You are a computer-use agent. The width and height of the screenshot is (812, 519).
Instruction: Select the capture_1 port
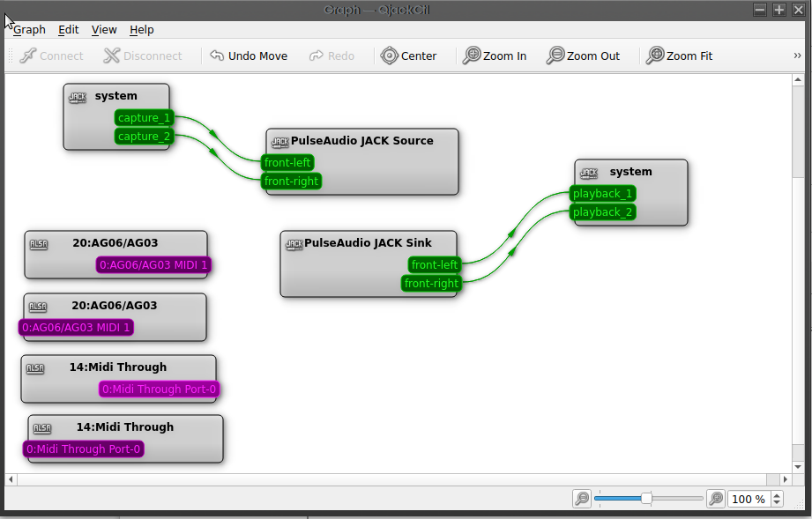click(x=144, y=118)
